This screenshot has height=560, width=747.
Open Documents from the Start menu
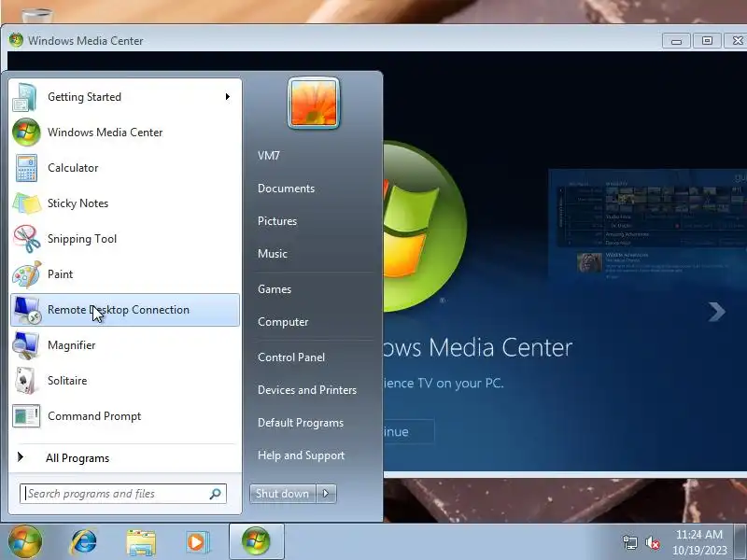(x=286, y=189)
